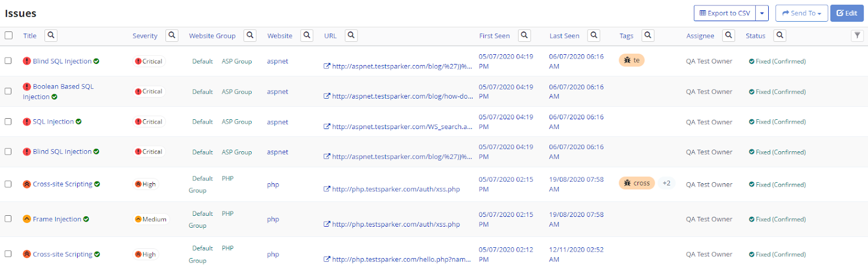
Task: Open search filter for Last Seen column
Action: (594, 35)
